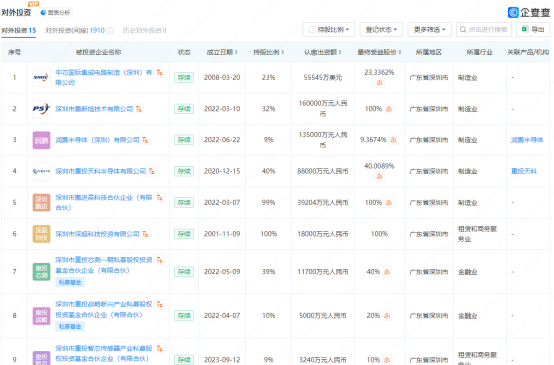Open 润鹏半导体（深圳）有限公司 company link
Image resolution: width=554 pixels, height=365 pixels.
tap(97, 140)
